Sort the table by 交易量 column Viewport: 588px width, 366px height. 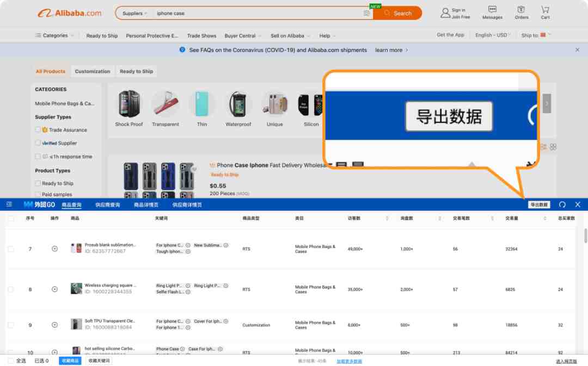[x=544, y=218]
